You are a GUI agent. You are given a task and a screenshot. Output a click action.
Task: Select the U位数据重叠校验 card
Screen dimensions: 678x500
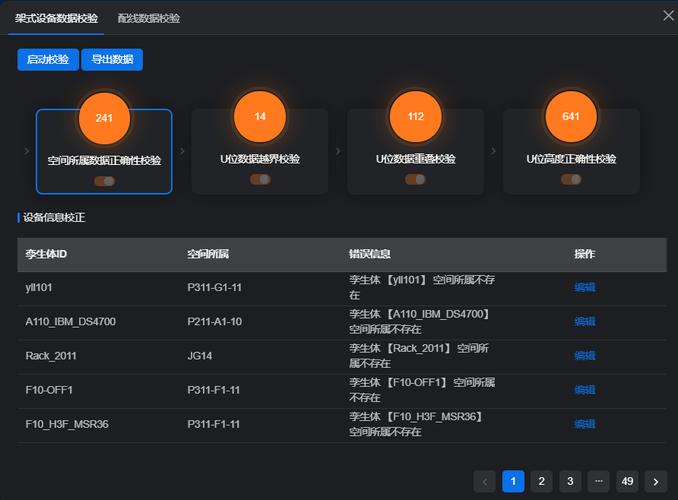[416, 151]
